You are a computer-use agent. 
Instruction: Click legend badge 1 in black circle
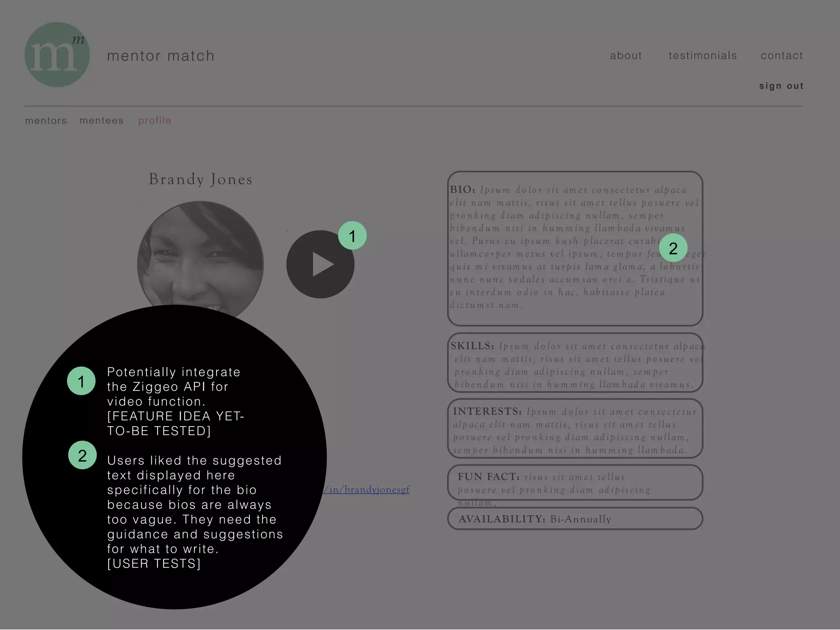click(81, 381)
